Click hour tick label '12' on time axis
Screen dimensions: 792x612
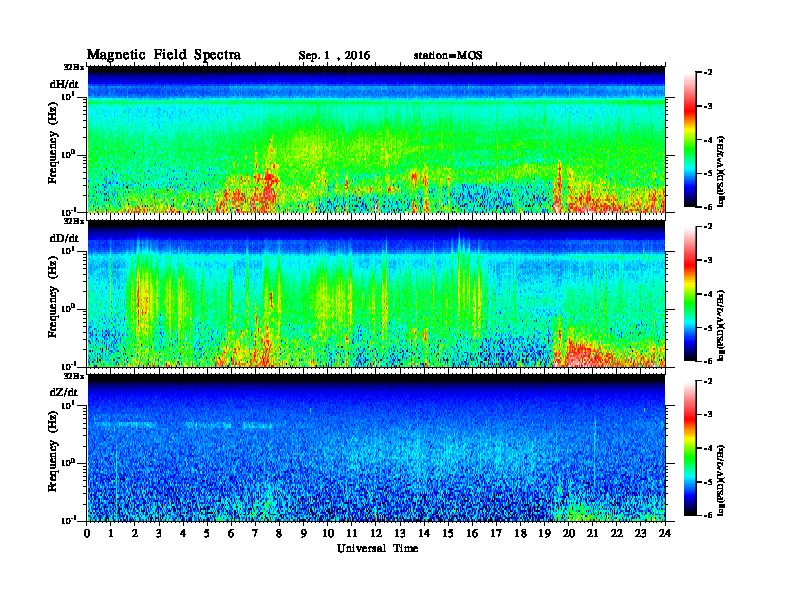click(x=376, y=533)
